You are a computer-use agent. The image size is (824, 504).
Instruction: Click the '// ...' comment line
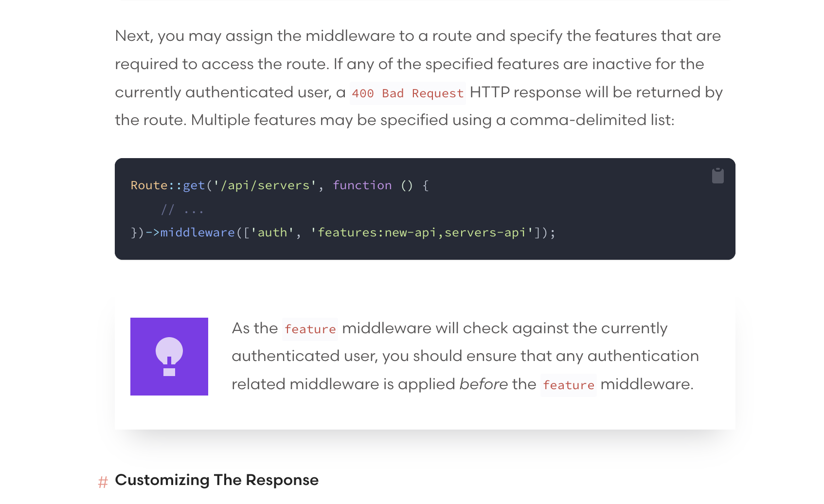click(x=182, y=210)
